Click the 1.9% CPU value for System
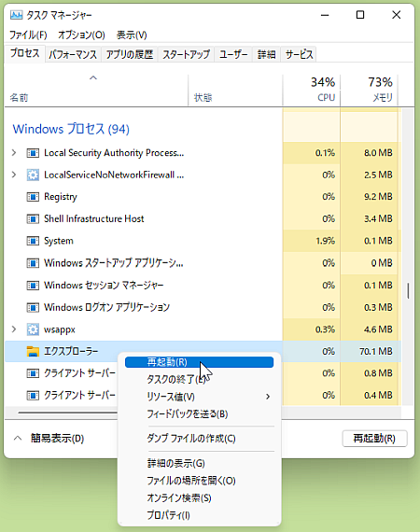Image resolution: width=420 pixels, height=532 pixels. [x=325, y=241]
